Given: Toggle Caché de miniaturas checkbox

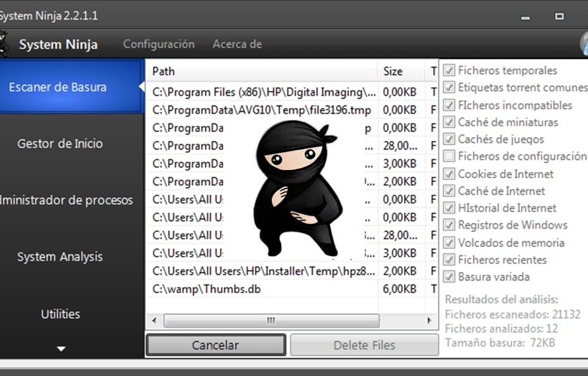Looking at the screenshot, I should [449, 122].
